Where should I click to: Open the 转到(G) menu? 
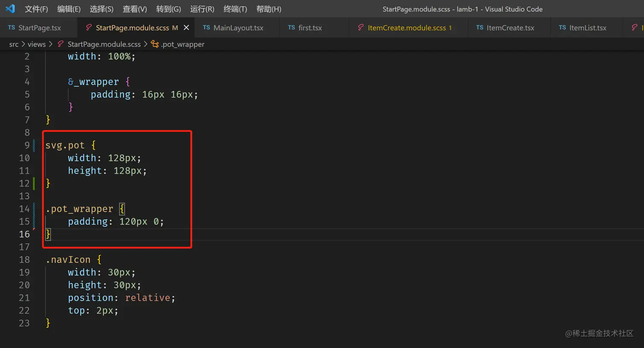coord(168,9)
